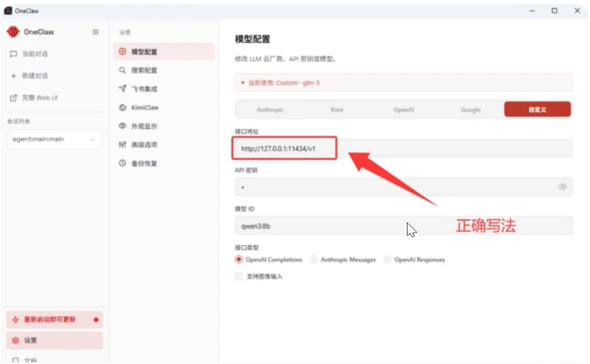590x364 pixels.
Task: Enable the 支持图像输入 checkbox
Action: pyautogui.click(x=238, y=276)
